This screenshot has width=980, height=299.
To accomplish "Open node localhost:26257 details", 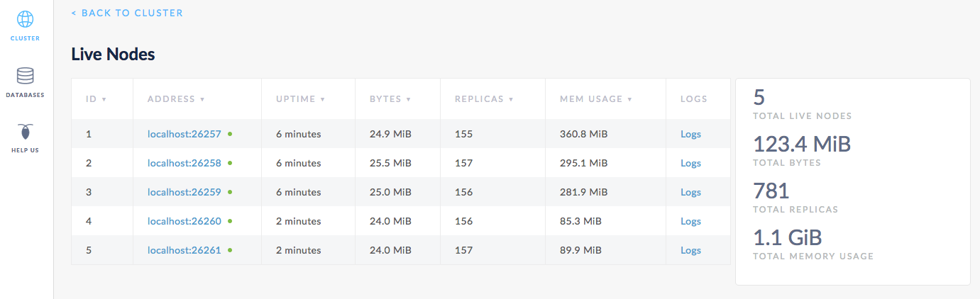I will click(184, 134).
